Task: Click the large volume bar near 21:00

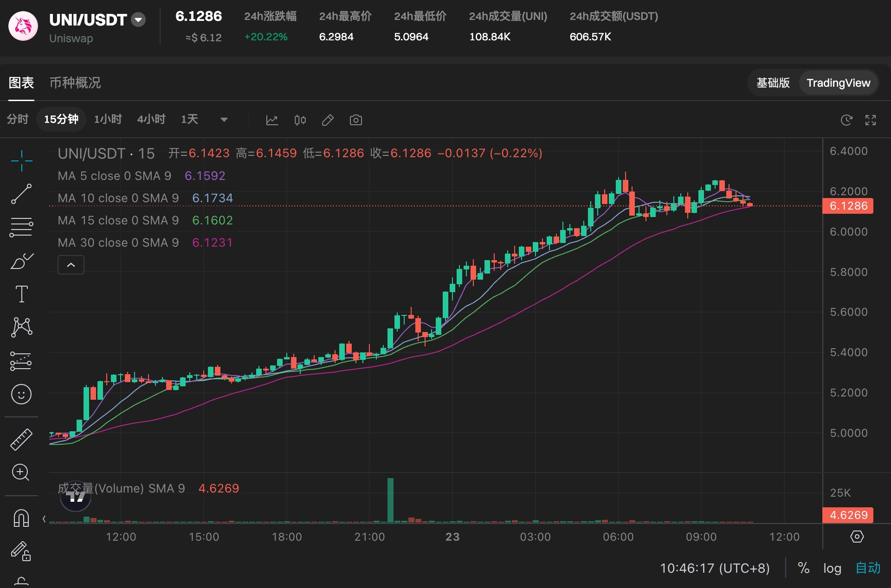Action: click(390, 500)
